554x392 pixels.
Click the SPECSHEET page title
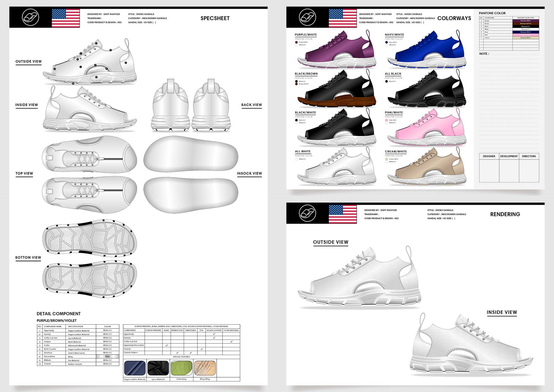tap(215, 18)
